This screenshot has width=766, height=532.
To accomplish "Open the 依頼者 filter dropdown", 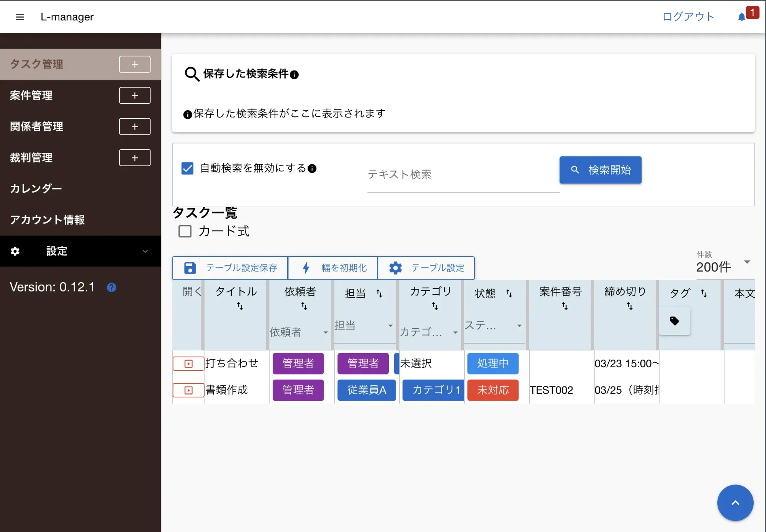I will [x=299, y=332].
